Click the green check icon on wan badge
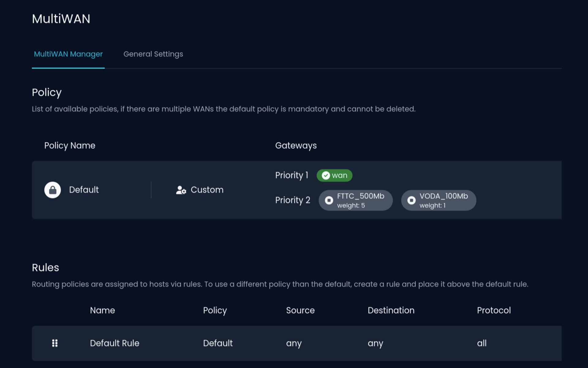This screenshot has height=368, width=588. (x=326, y=175)
